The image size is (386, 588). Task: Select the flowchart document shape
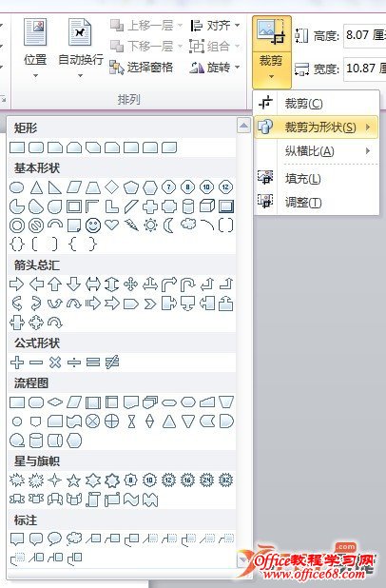pyautogui.click(x=131, y=402)
